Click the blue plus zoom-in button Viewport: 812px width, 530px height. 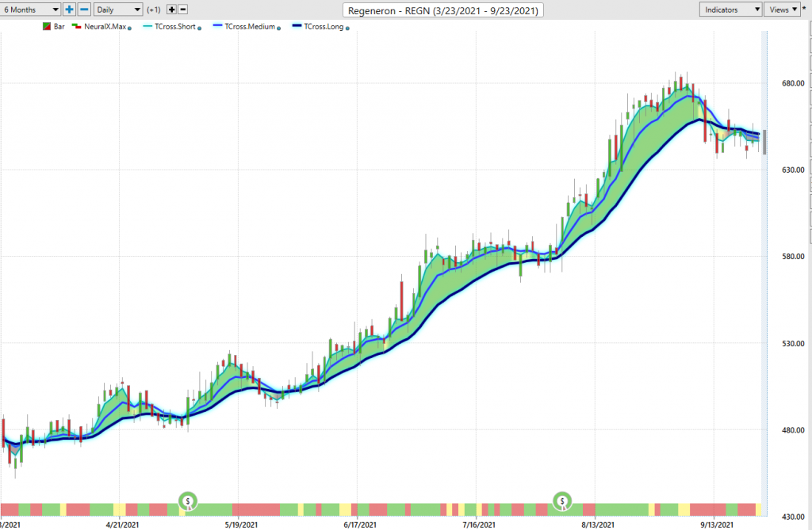click(70, 10)
